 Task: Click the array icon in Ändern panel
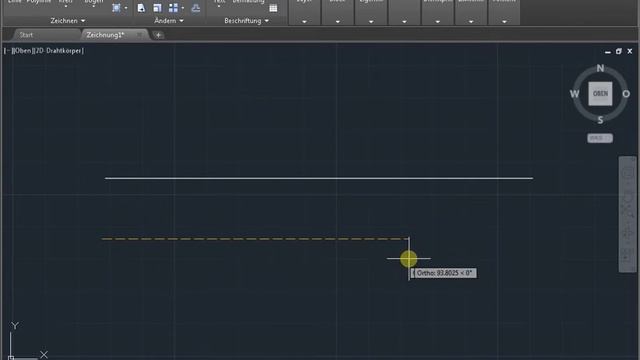tap(173, 8)
